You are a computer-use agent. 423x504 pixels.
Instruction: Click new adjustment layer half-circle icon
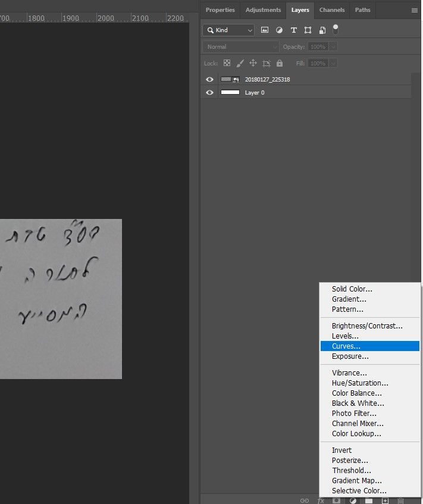(x=353, y=500)
